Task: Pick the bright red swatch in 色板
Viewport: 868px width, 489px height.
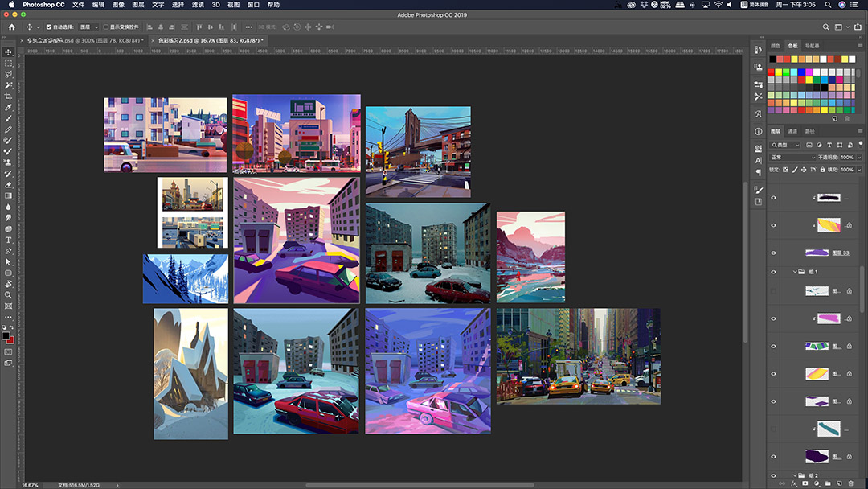Action: click(772, 72)
